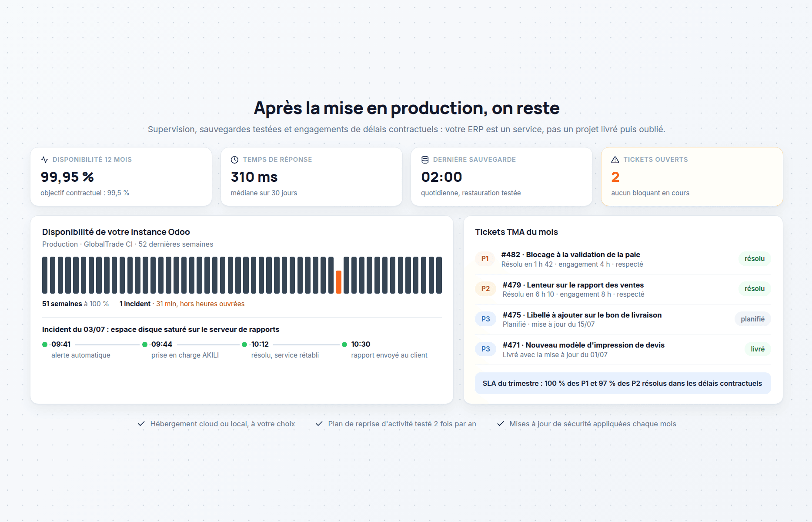Screen dimensions: 812x522
Task: Click the 09:41 alerte automatique timeline dot
Action: click(x=45, y=345)
